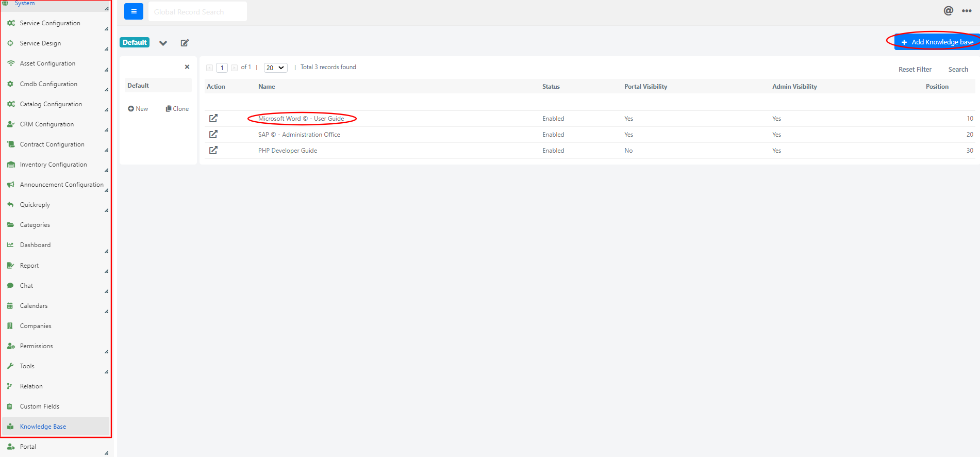Open SAP © - Administration Office record
Screen dimensions: 980x457
click(x=299, y=135)
